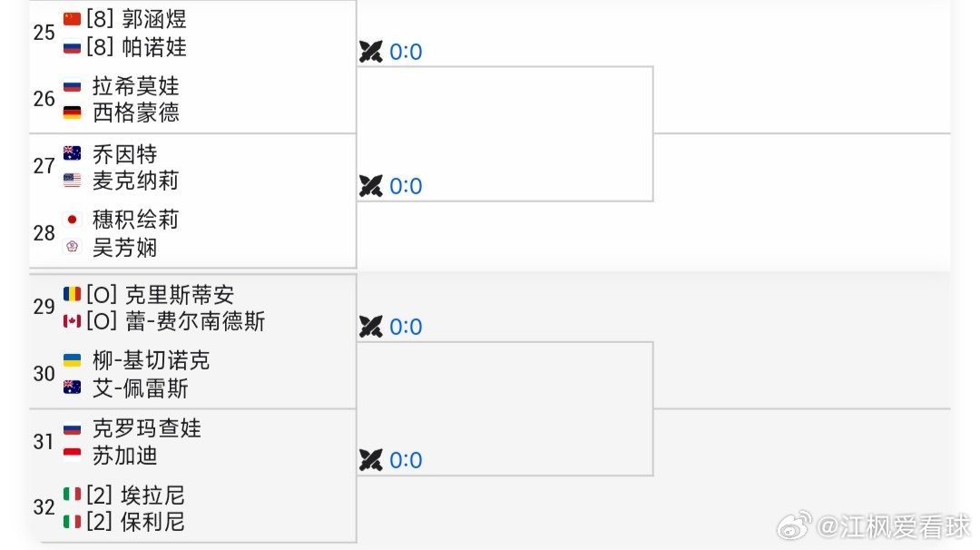Click Canada flag beside 蕾-费尔南德斯
Viewport: 980px width, 550px height.
tap(72, 321)
